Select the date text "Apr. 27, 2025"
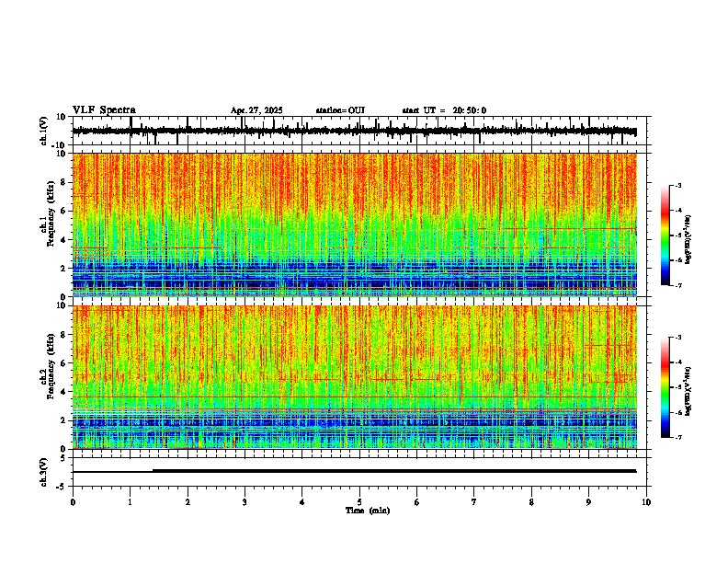The image size is (728, 563). tap(256, 110)
